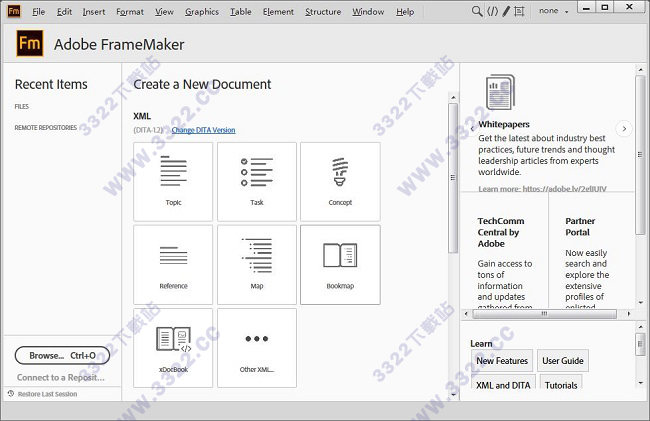The height and width of the screenshot is (421, 650).
Task: Click right arrow of horizontal scrollbar
Action: (629, 314)
